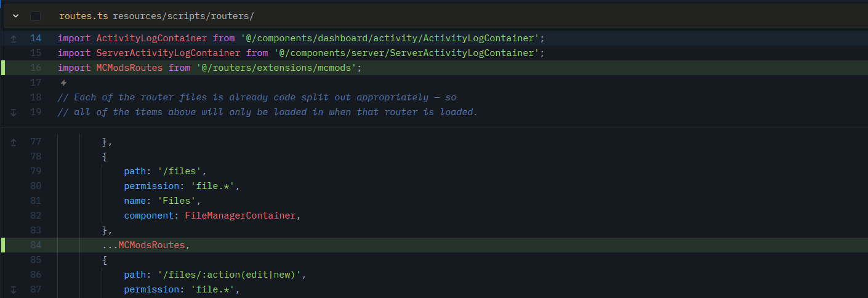Click the '@/routers/extensions/mcmods' import string
This screenshot has height=298, width=868.
click(x=276, y=68)
